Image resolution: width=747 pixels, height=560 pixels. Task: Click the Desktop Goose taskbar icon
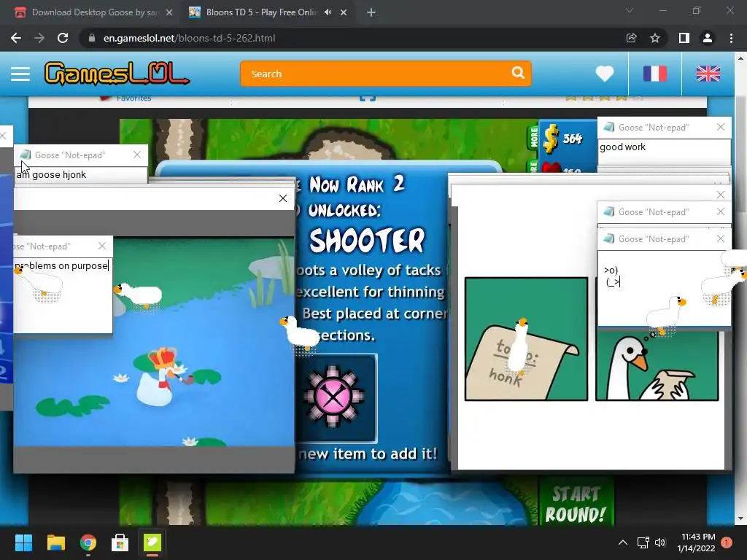point(152,542)
